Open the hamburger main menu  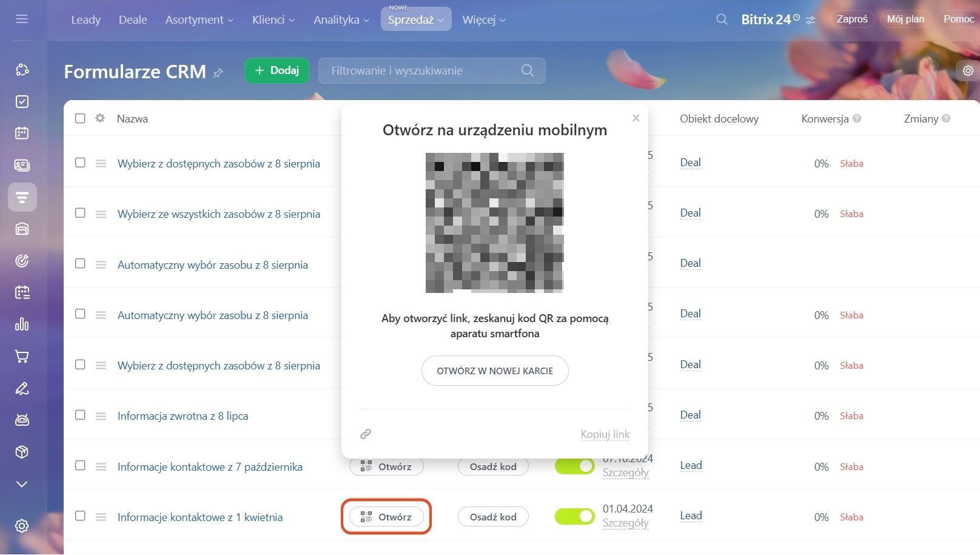[22, 19]
